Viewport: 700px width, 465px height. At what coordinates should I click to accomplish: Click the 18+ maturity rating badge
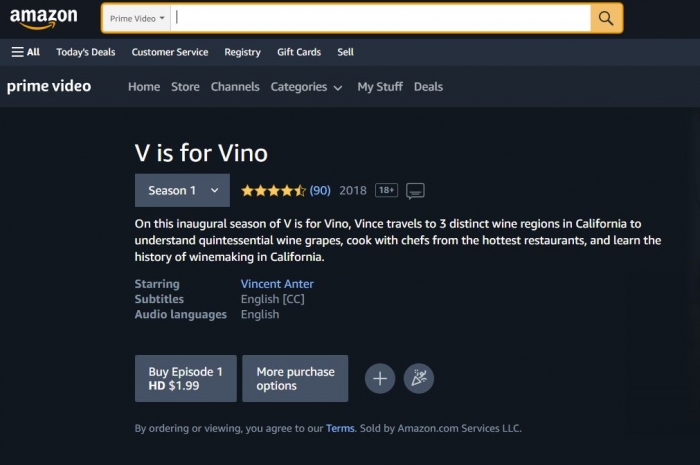[386, 190]
